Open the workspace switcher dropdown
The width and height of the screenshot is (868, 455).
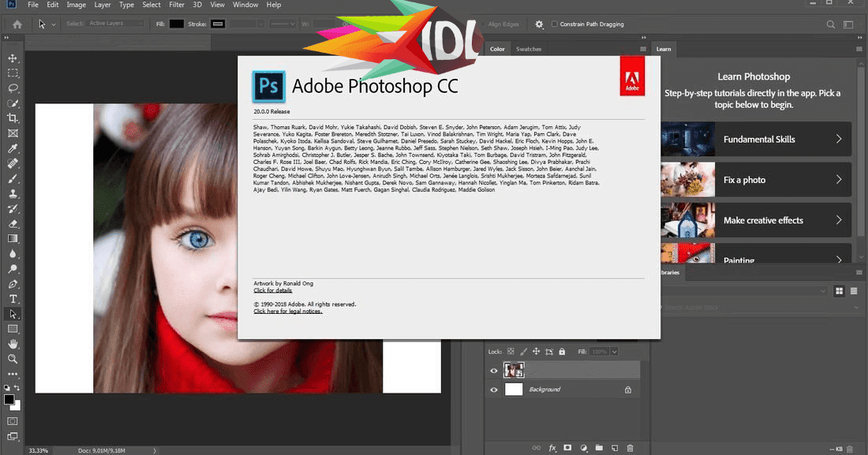(x=848, y=24)
